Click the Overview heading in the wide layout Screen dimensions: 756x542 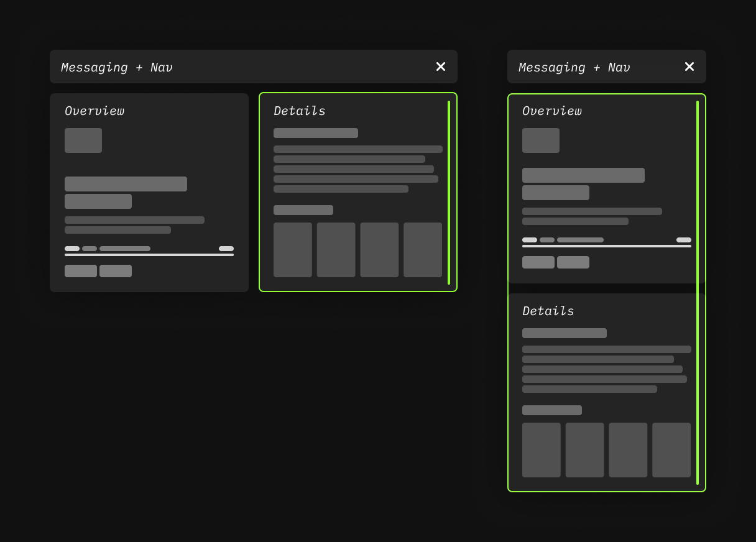(x=94, y=111)
